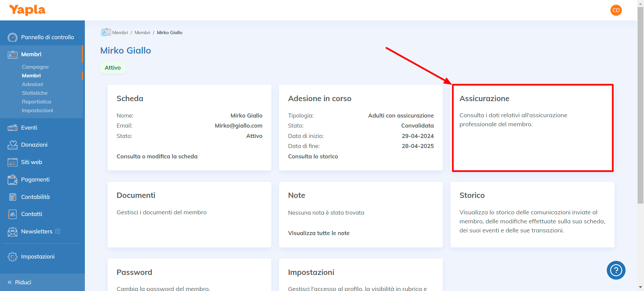This screenshot has width=644, height=291.
Task: Select Campagne in the Membri submenu
Action: point(35,67)
